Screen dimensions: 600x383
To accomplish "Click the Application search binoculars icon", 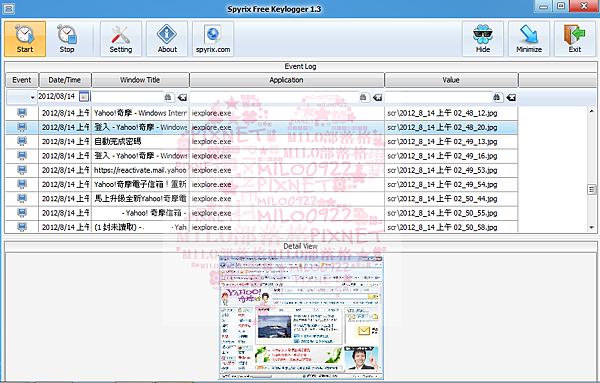I will pos(364,98).
